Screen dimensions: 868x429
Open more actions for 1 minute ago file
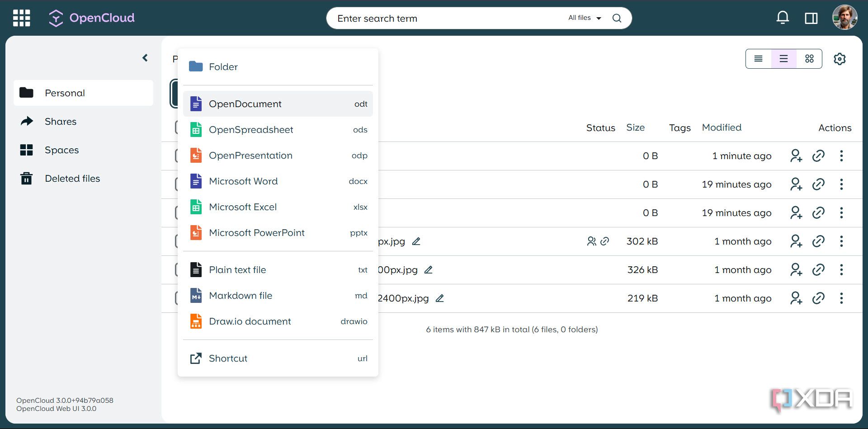841,156
